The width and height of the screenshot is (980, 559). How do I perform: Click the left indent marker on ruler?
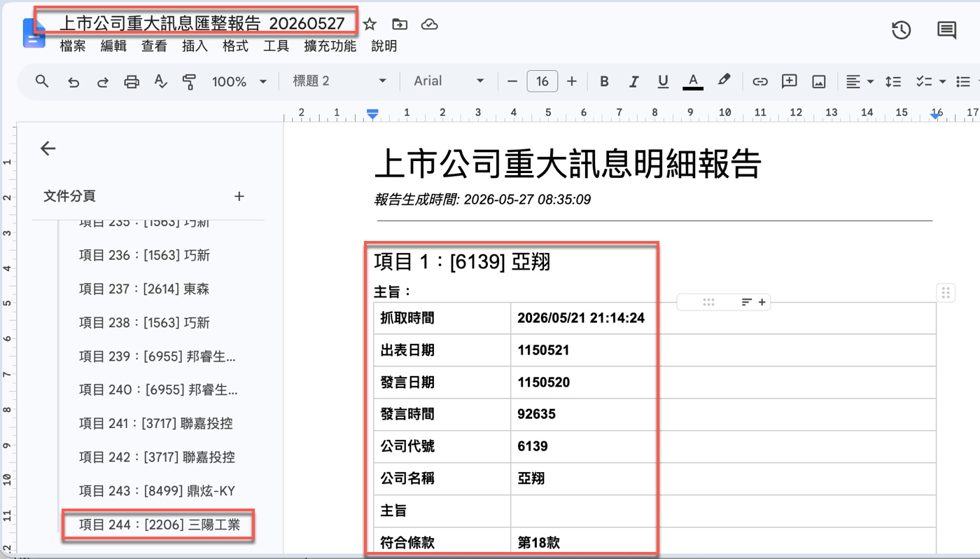click(373, 114)
